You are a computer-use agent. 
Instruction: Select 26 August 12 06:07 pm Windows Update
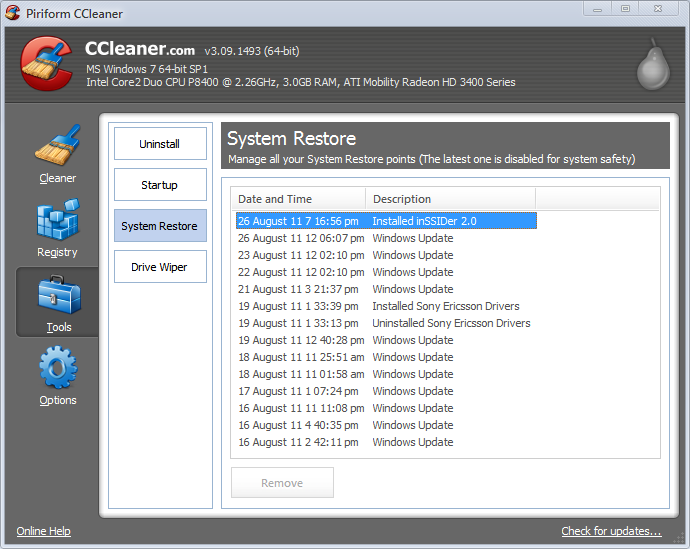point(386,238)
